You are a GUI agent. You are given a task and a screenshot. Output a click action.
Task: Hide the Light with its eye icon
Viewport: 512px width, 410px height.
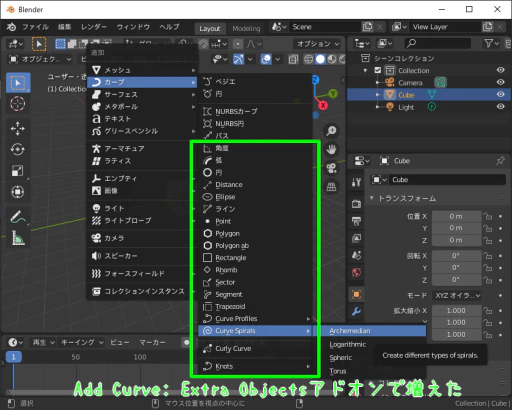pos(501,107)
